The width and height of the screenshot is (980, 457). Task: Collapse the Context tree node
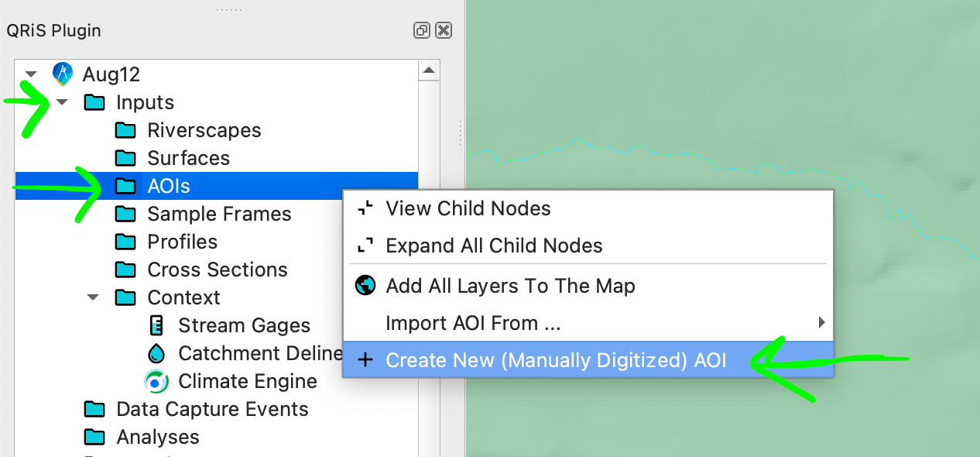[93, 297]
